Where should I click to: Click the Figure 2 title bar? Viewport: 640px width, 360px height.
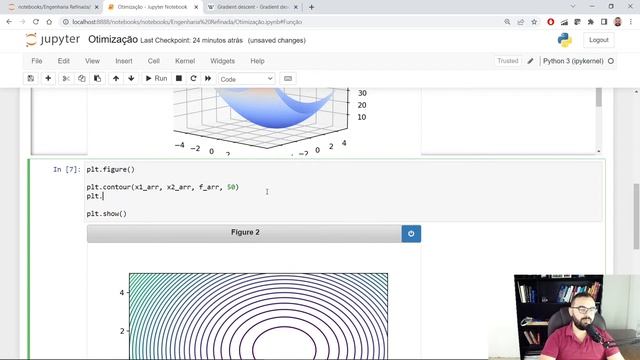click(x=244, y=233)
